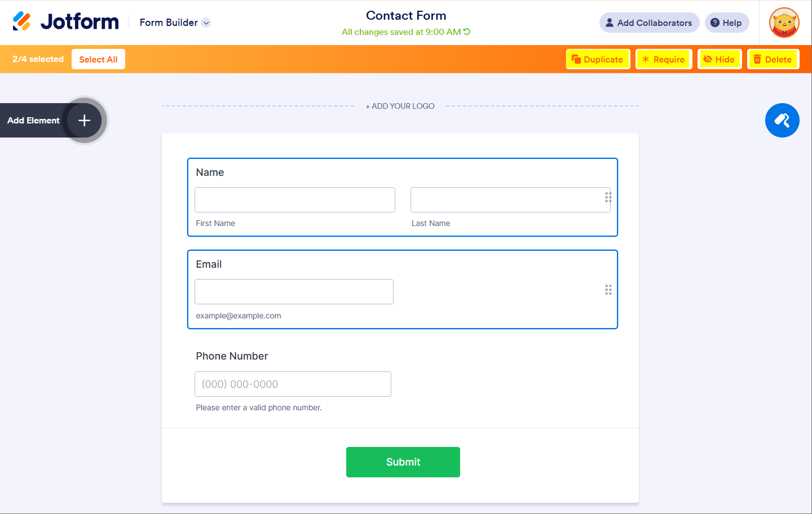This screenshot has width=812, height=514.
Task: Click Add Collaborators button
Action: click(x=649, y=23)
